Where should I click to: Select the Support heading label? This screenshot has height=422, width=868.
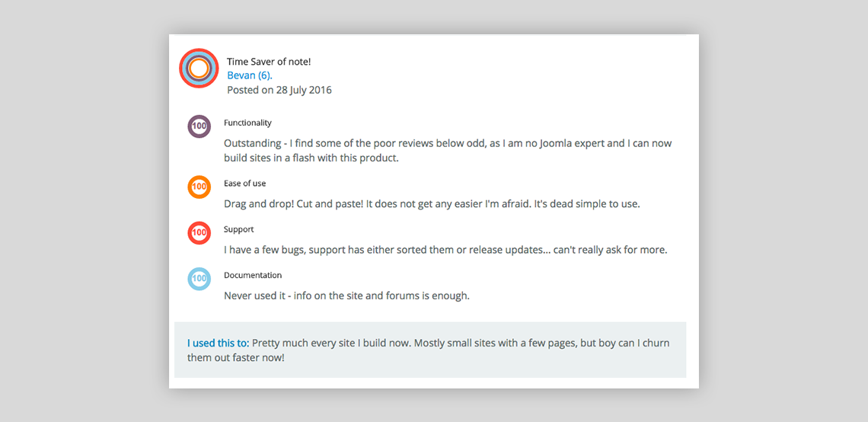click(x=238, y=229)
